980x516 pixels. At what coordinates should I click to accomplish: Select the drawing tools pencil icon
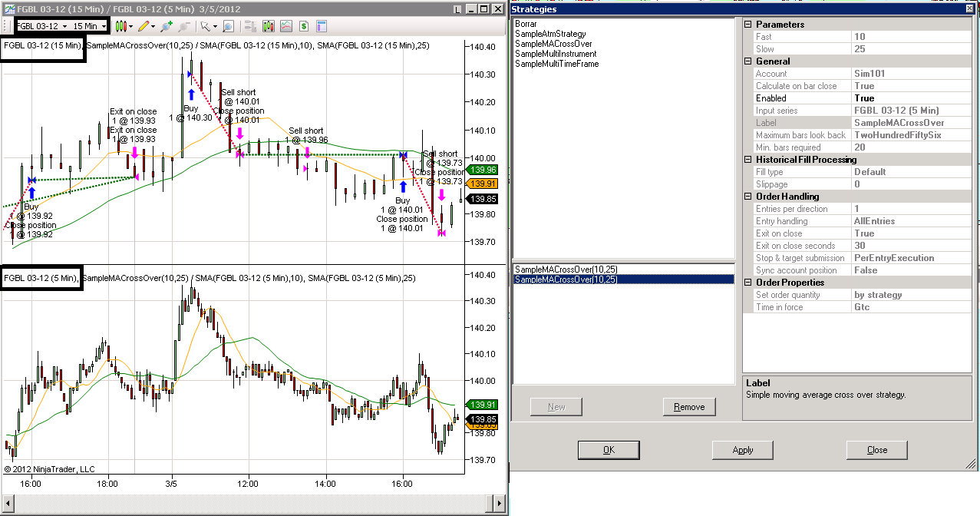point(144,26)
